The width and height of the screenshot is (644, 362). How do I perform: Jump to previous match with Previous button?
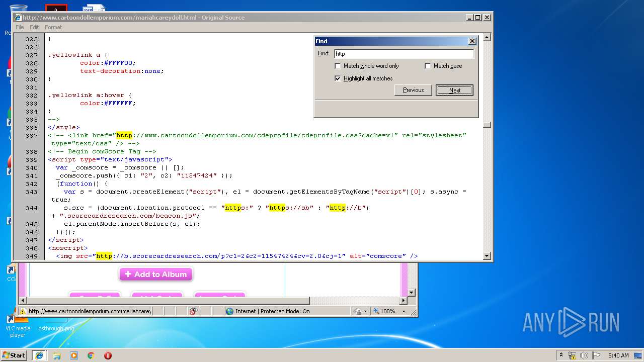[x=413, y=90]
